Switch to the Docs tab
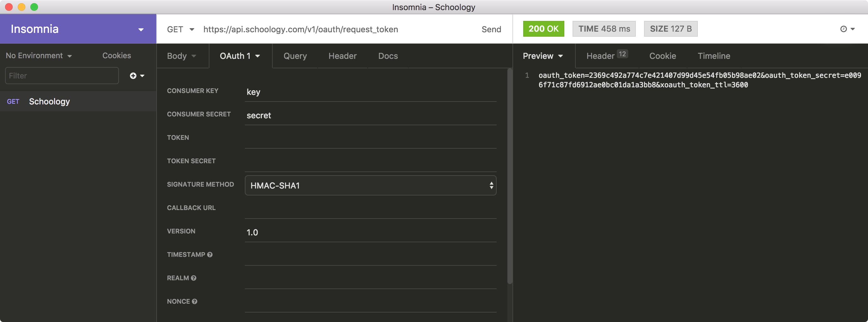 click(x=387, y=56)
